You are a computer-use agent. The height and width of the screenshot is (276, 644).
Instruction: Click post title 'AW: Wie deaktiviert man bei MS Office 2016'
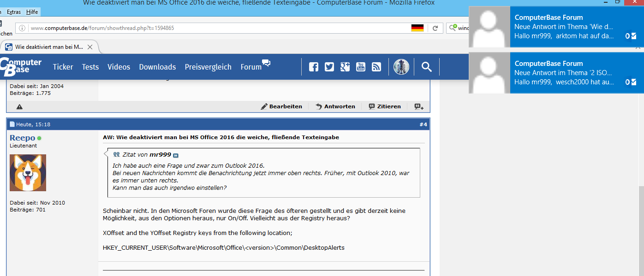221,137
